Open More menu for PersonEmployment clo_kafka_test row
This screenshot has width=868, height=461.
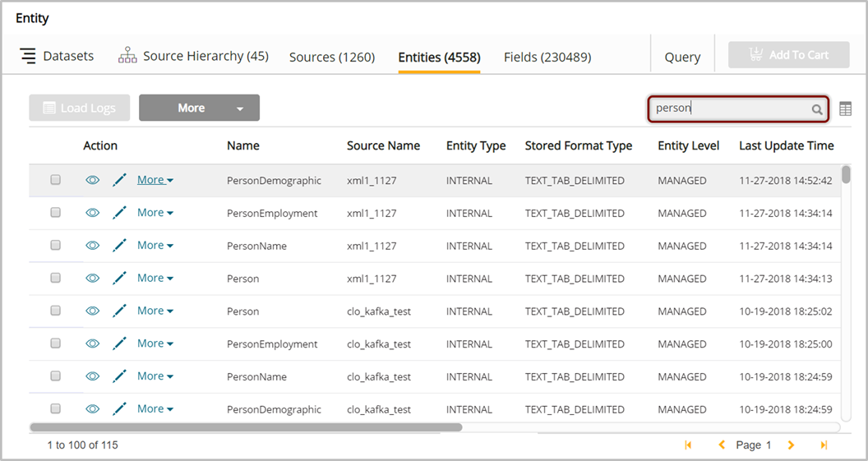(x=155, y=343)
